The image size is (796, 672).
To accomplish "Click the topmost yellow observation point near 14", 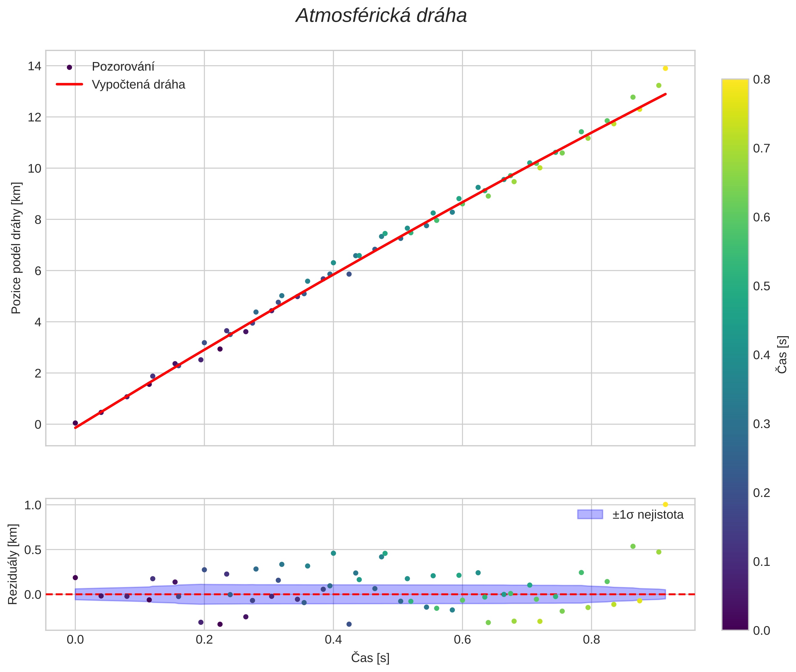I will coord(665,69).
